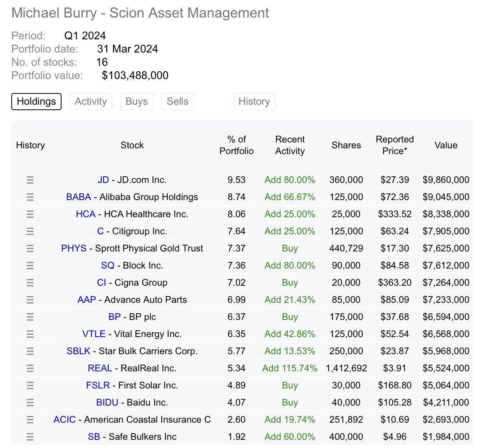Open the BIDU ticker link

107,402
